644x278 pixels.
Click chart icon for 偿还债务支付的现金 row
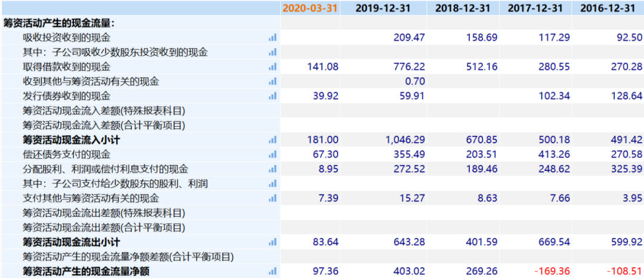273,155
